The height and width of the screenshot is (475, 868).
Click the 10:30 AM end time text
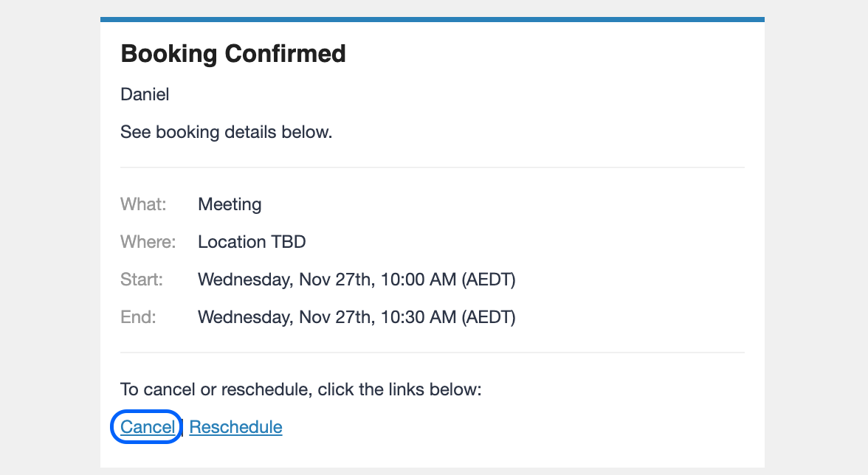[x=418, y=317]
